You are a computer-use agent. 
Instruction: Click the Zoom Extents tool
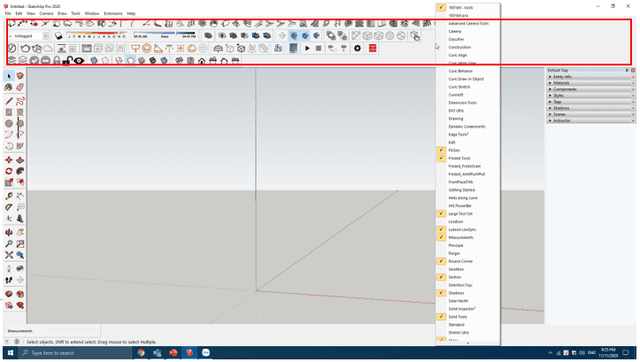pos(9,255)
